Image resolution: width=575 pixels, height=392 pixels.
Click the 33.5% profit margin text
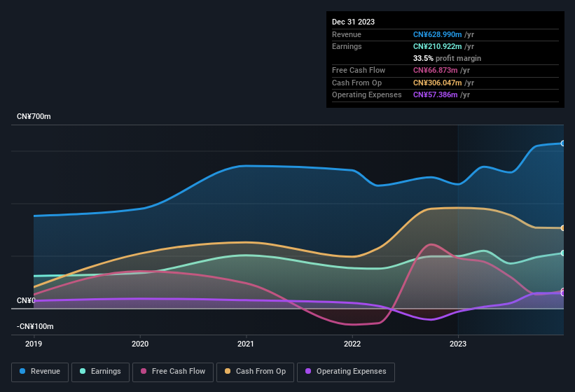[x=447, y=58]
